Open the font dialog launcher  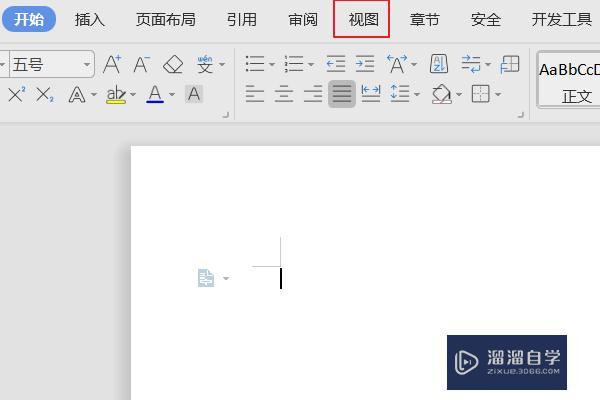pyautogui.click(x=225, y=114)
